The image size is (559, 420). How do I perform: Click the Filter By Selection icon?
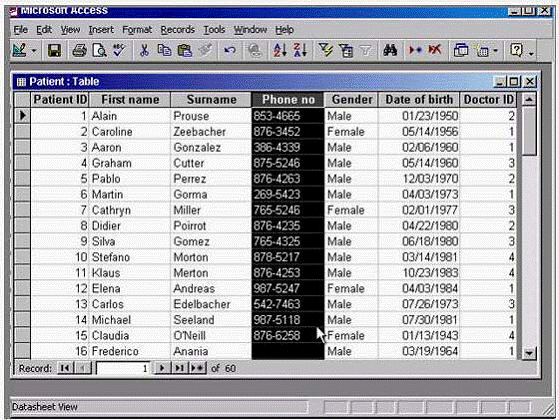pos(325,50)
